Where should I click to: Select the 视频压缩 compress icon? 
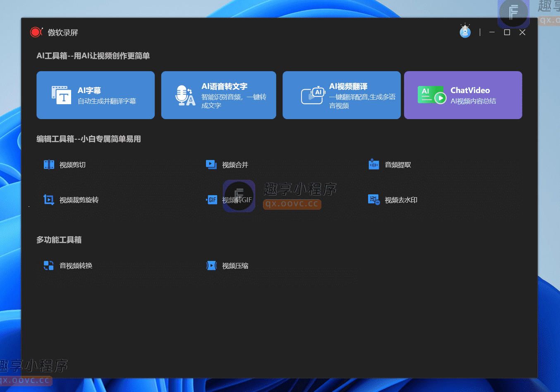211,265
